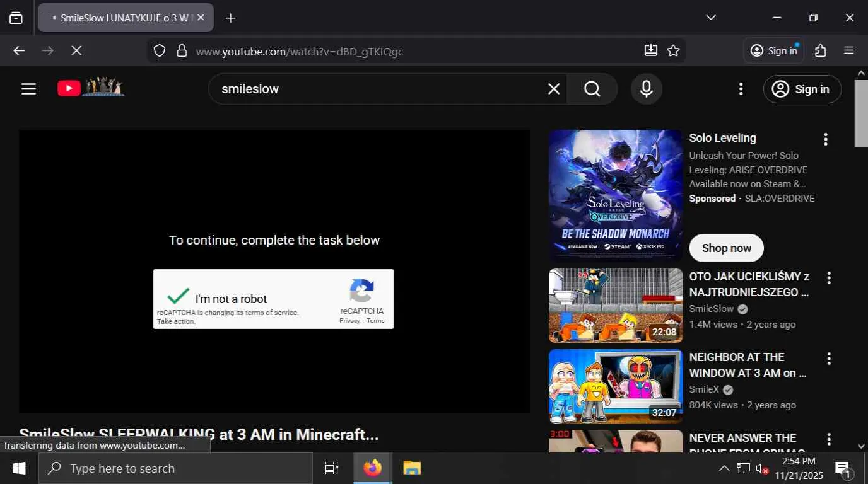Click the page vertical scrollbar thumb
This screenshot has height=484, width=868.
(861, 113)
